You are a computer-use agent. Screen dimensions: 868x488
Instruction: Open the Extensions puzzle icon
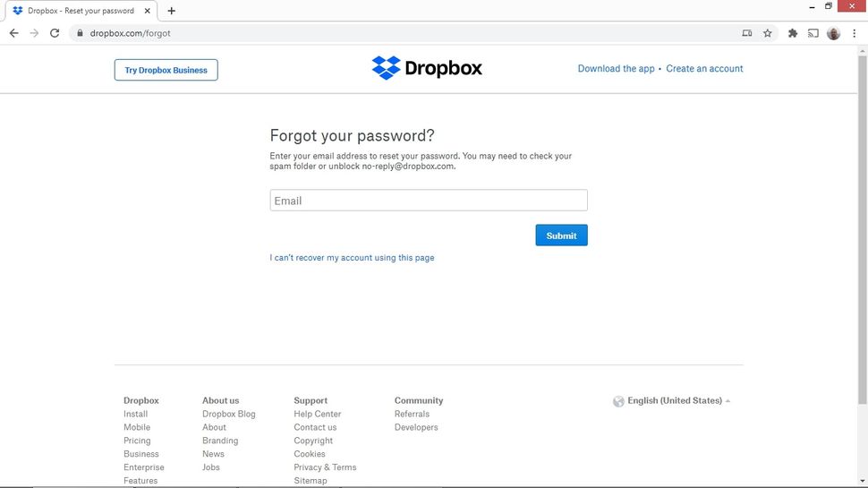[793, 33]
